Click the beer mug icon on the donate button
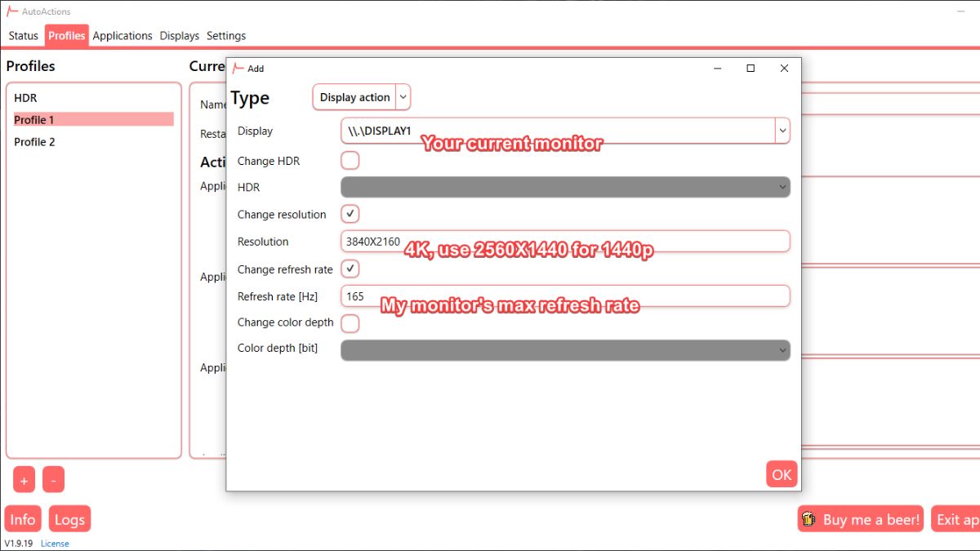 pos(809,518)
